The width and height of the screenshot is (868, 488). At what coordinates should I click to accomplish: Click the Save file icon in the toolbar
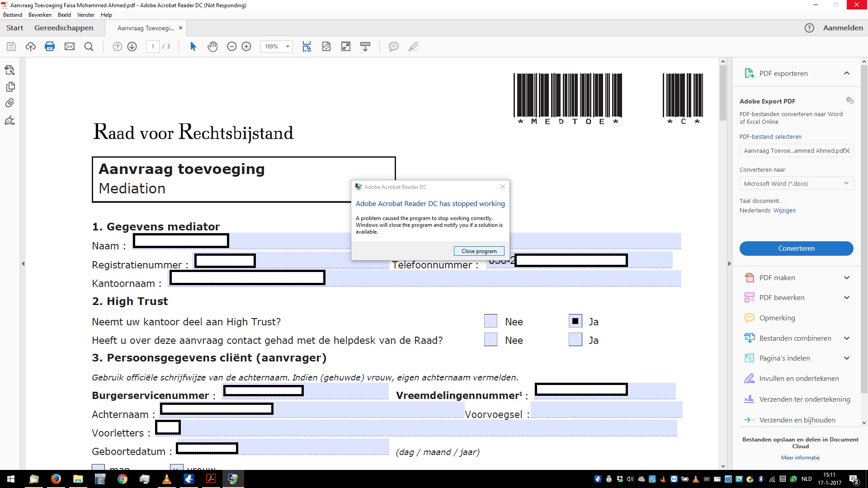tap(11, 47)
